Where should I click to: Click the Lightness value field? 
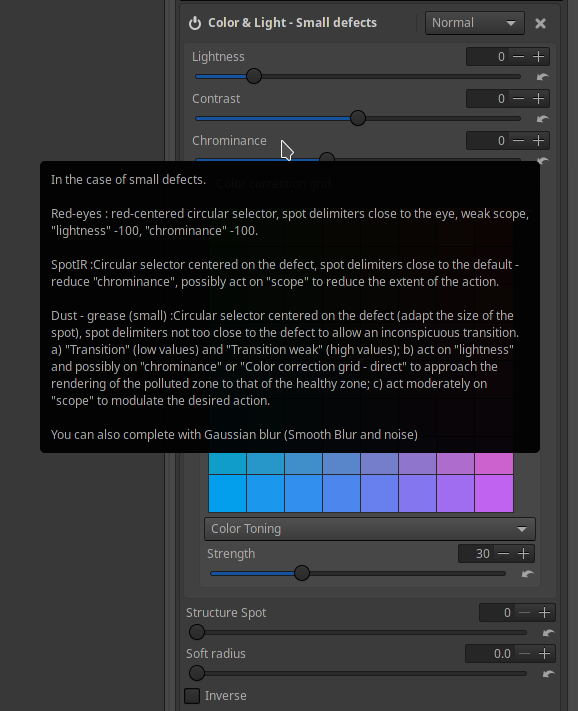487,57
